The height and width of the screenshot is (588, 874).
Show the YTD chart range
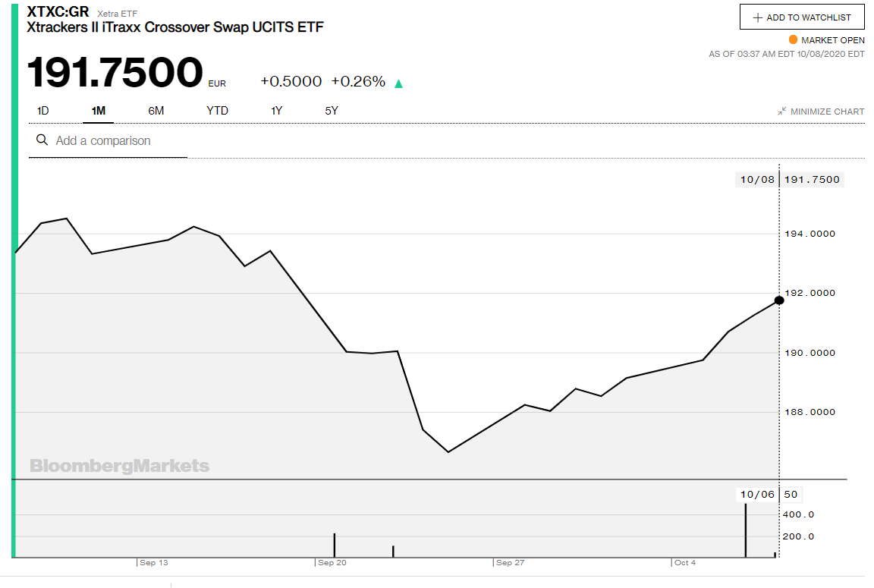pos(217,111)
